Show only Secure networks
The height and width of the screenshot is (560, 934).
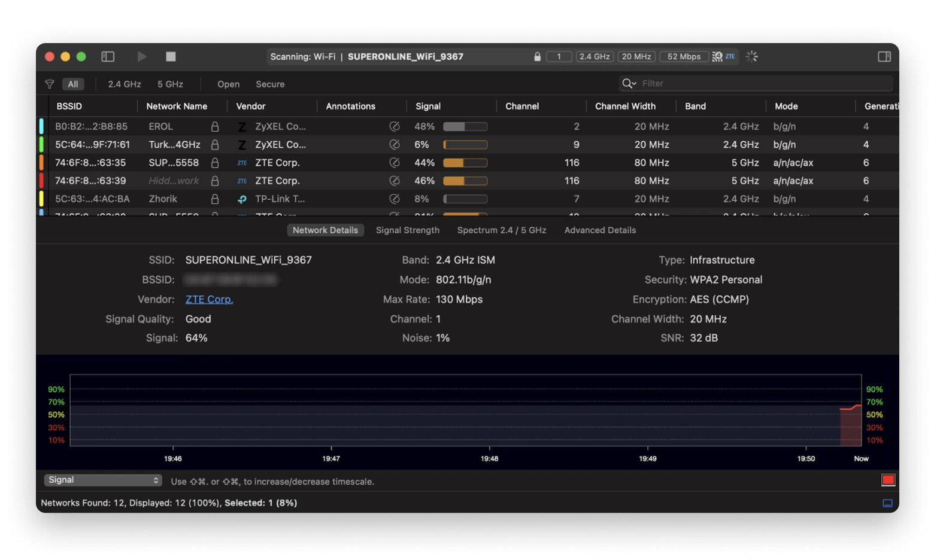(270, 84)
